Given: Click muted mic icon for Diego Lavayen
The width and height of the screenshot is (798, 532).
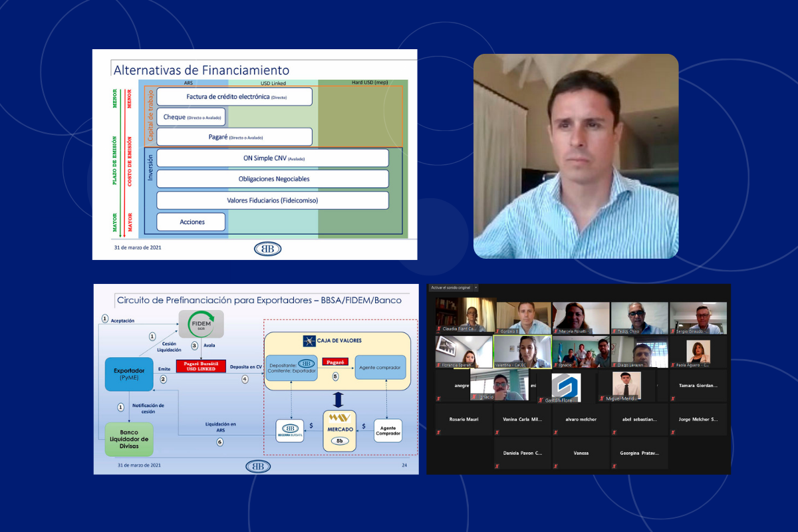Looking at the screenshot, I should click(614, 364).
